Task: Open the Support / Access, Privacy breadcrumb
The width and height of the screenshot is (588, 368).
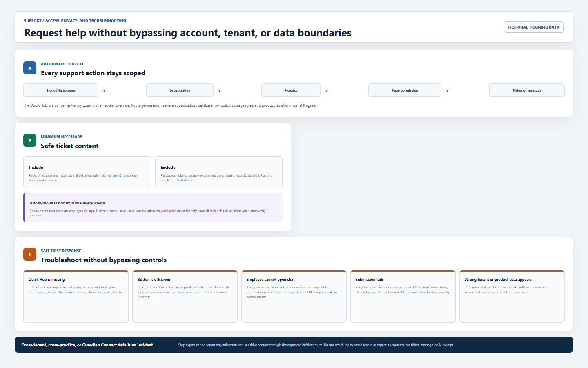Action: [x=75, y=20]
